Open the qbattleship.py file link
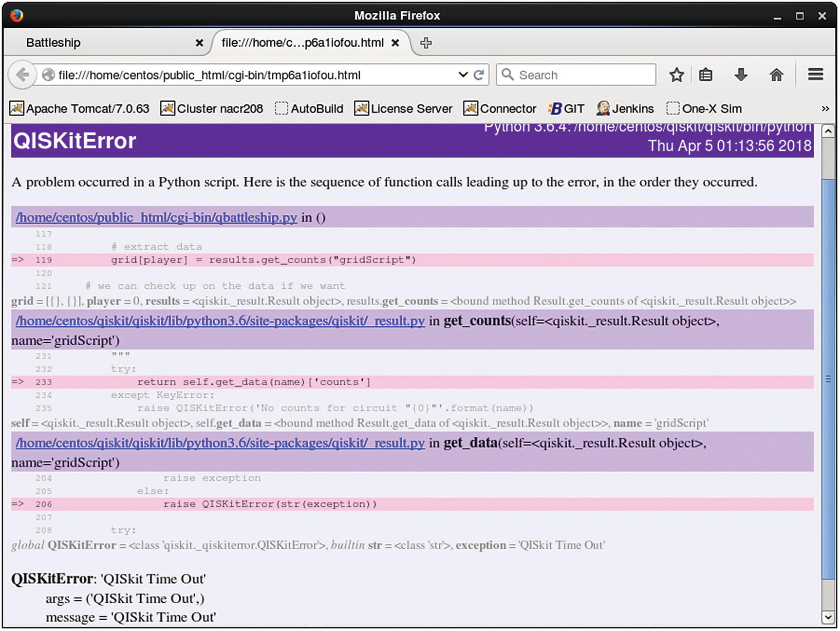This screenshot has width=840, height=631. click(x=156, y=218)
